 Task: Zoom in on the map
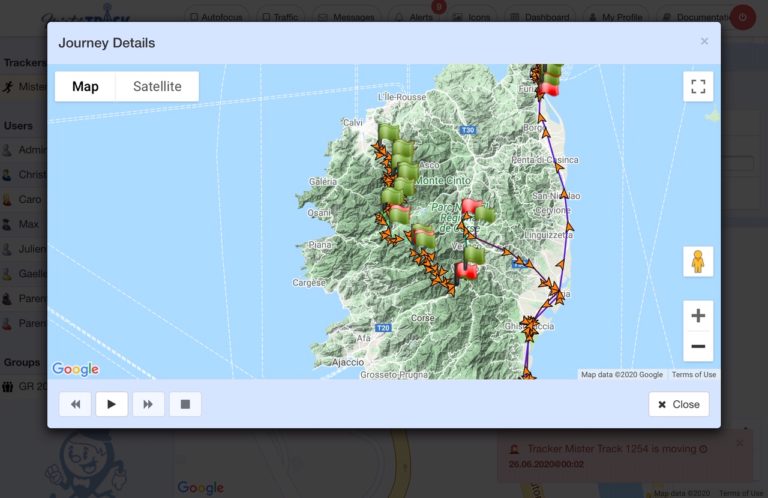point(698,316)
